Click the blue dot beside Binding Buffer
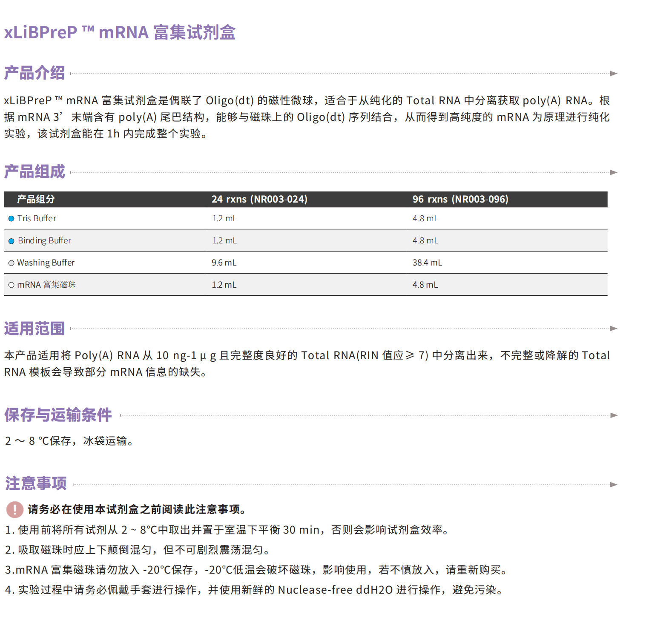This screenshot has width=672, height=620. click(x=11, y=241)
